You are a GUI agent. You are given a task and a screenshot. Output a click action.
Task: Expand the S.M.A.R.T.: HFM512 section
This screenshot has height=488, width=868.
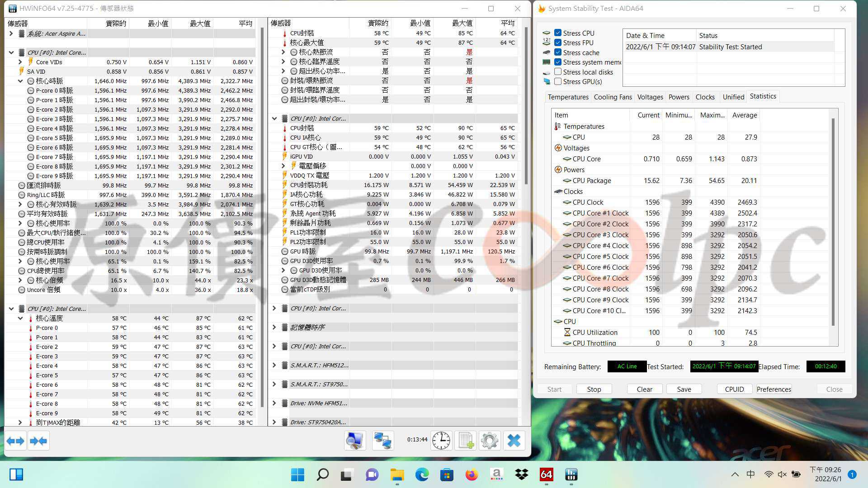[x=274, y=365]
